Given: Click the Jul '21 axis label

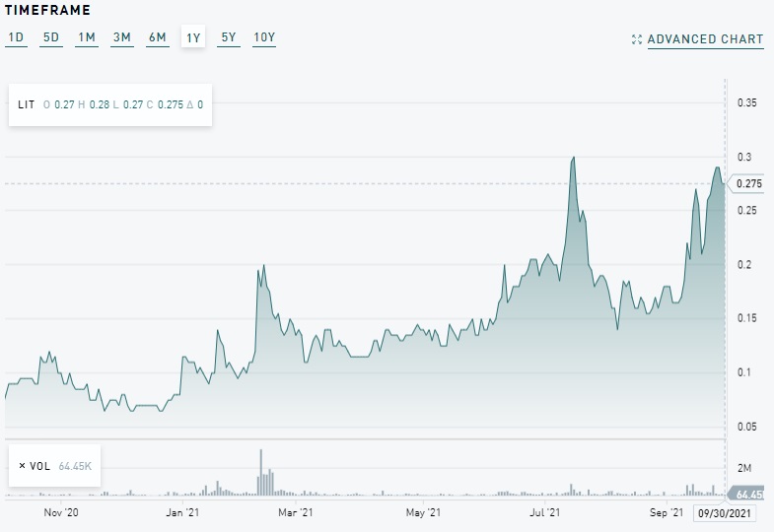Looking at the screenshot, I should coord(545,512).
